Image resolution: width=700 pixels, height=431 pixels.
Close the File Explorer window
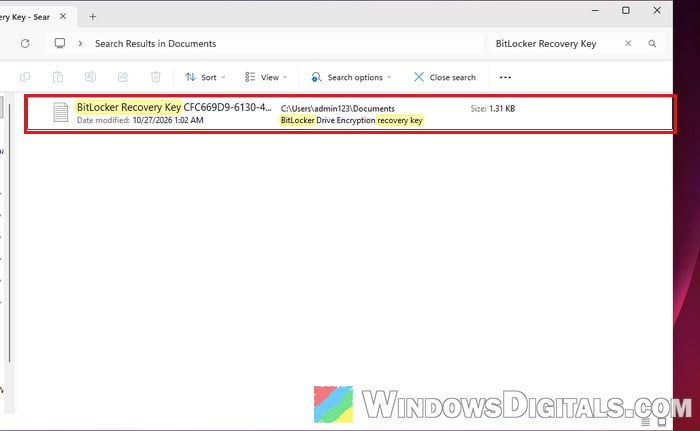657,10
